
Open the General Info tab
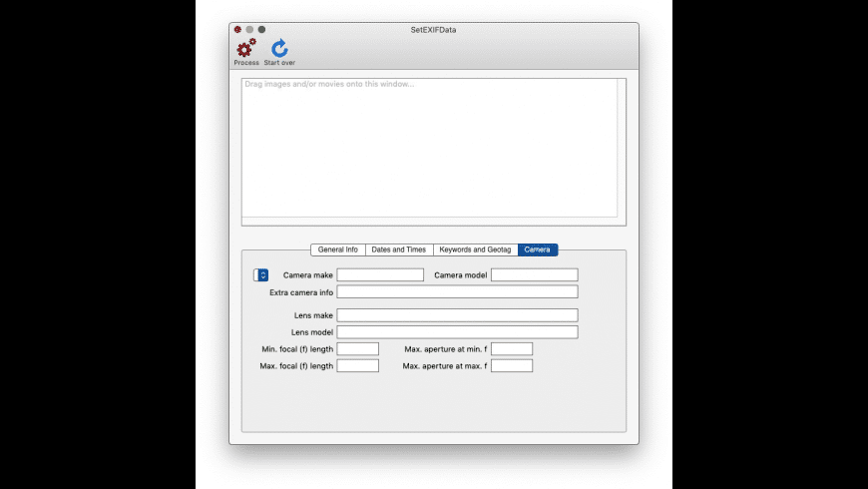click(x=337, y=249)
